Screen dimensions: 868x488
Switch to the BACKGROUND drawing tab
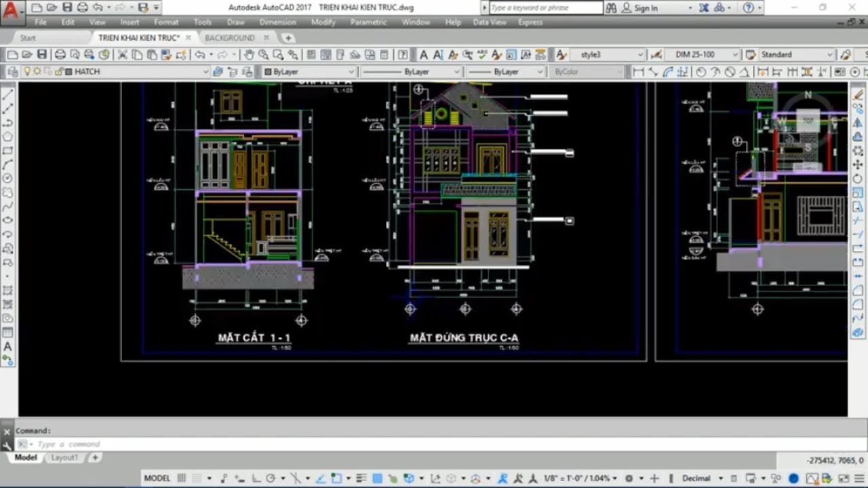point(230,38)
